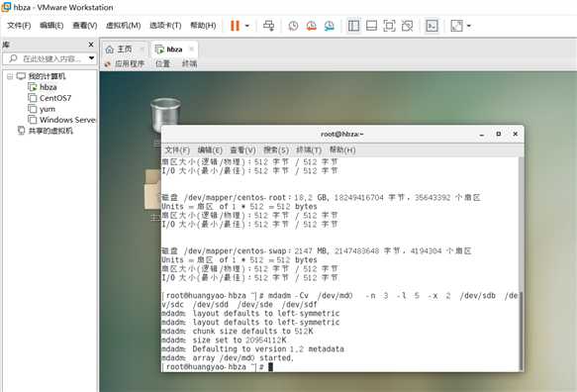Image resolution: width=577 pixels, height=392 pixels.
Task: Click the terminal title bar root@hbza:~
Action: coord(342,135)
